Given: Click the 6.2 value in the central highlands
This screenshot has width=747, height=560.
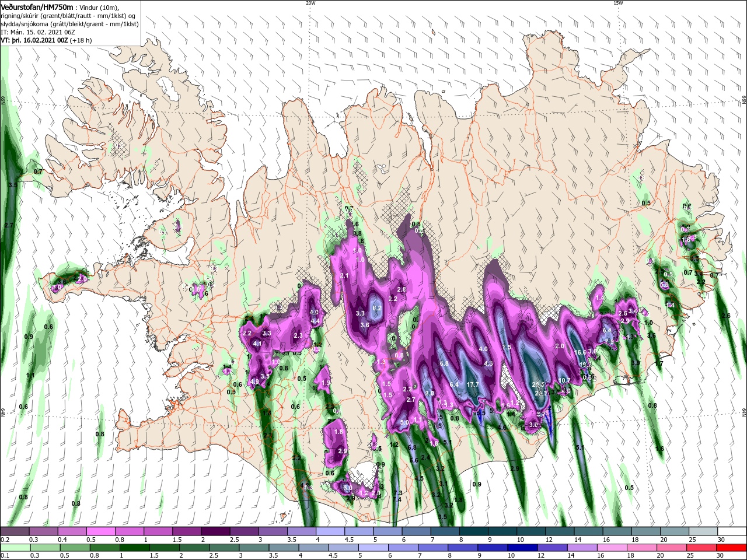Looking at the screenshot, I should click(377, 308).
